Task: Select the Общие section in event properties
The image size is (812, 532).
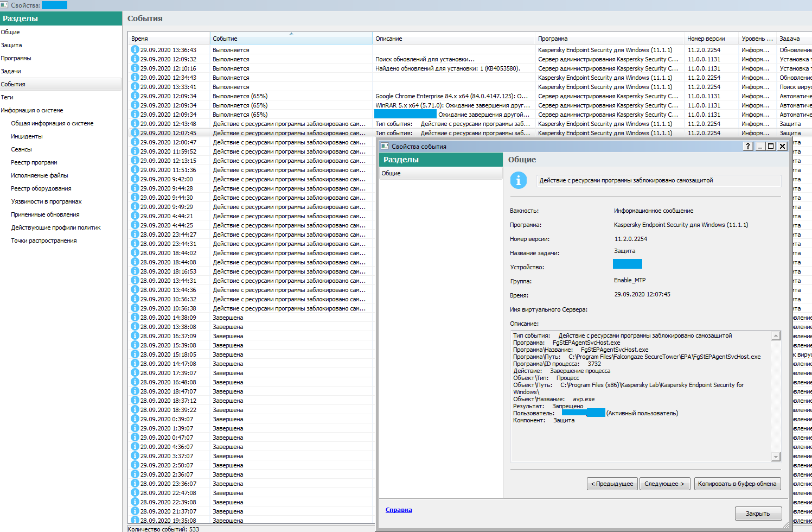Action: 391,173
